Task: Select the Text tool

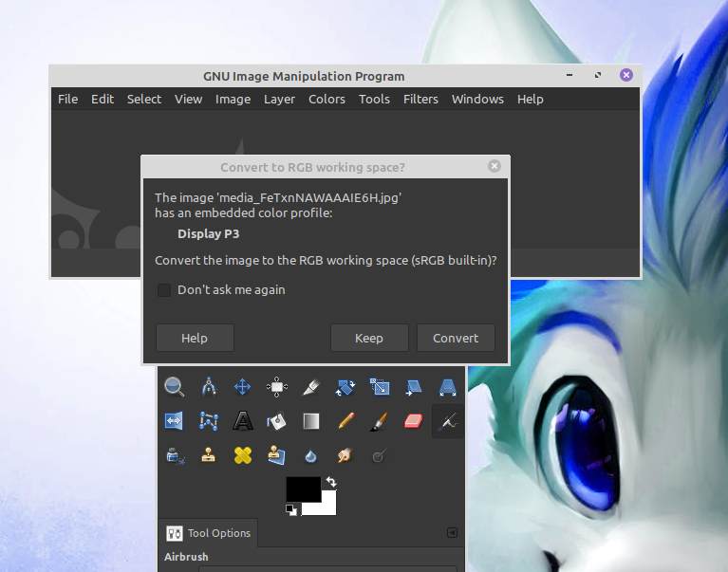Action: [242, 421]
